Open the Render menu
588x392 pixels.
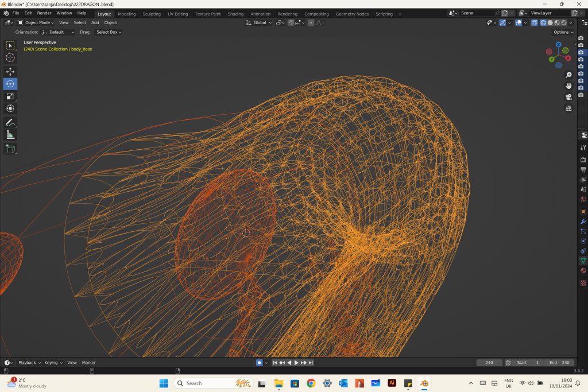click(44, 13)
